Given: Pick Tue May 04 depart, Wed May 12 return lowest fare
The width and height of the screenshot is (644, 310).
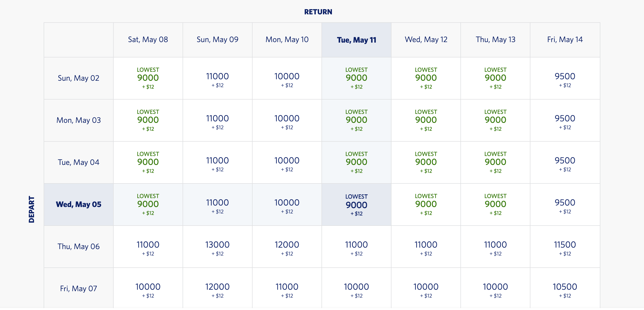Looking at the screenshot, I should click(426, 163).
